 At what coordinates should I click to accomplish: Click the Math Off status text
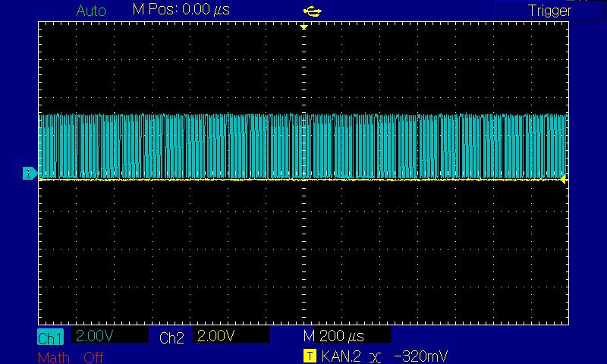pyautogui.click(x=93, y=357)
